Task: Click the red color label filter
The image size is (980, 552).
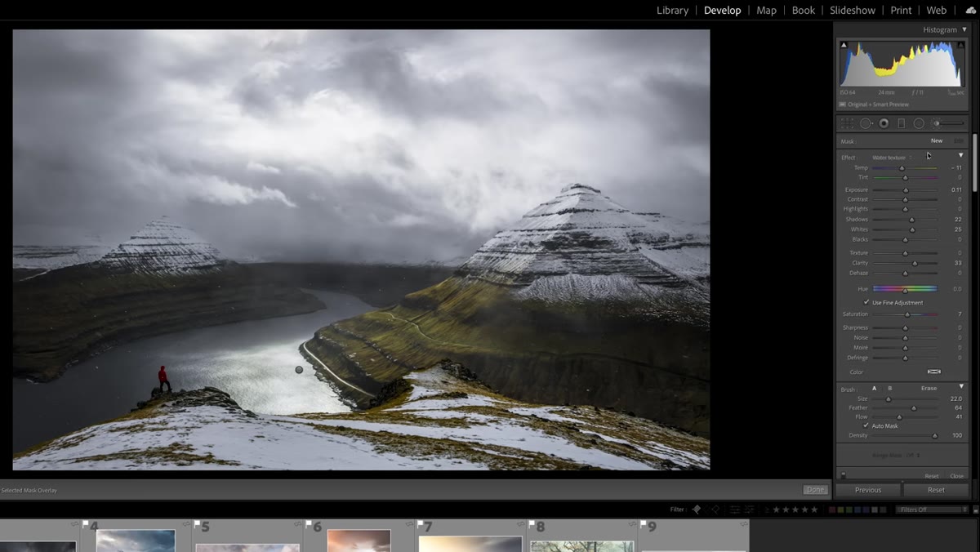Action: (x=832, y=510)
